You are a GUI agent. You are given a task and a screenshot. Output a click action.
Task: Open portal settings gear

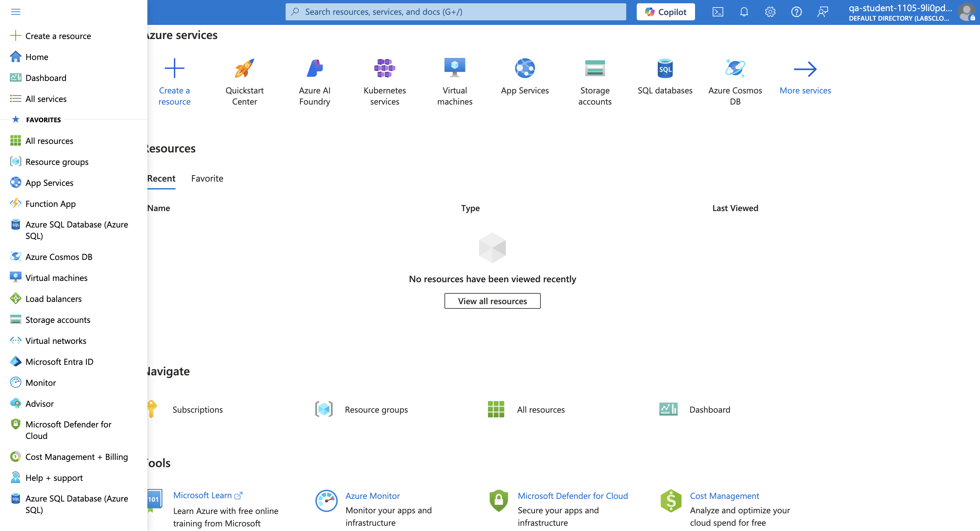pos(770,12)
